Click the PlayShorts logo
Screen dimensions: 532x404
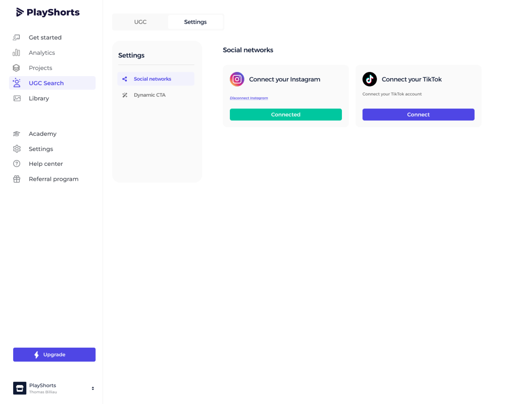pyautogui.click(x=48, y=12)
